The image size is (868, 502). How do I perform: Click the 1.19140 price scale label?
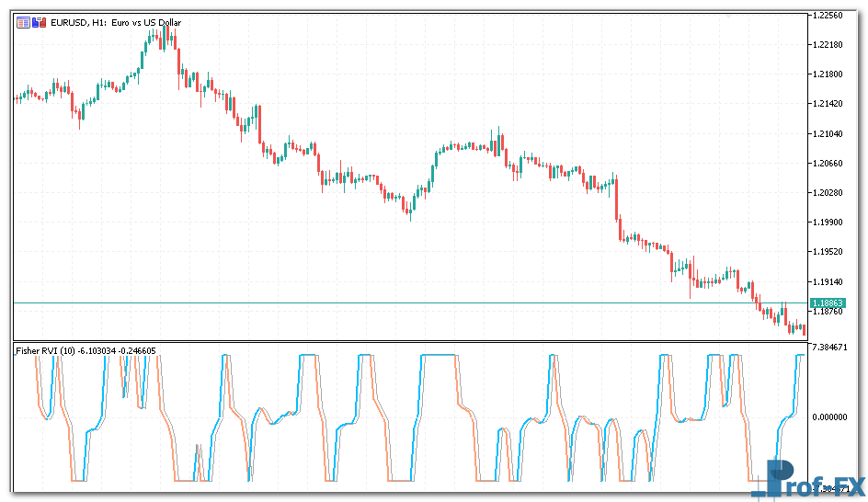coord(830,281)
